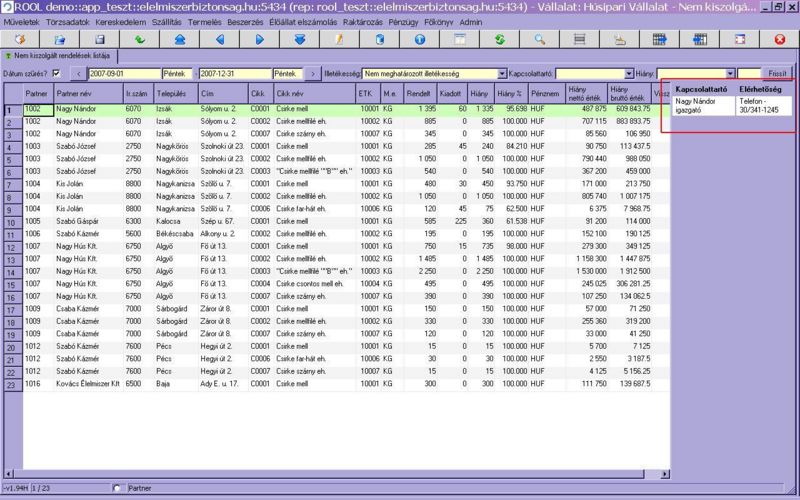Click the blue right arrow next icon
The width and height of the screenshot is (800, 500).
tap(259, 39)
